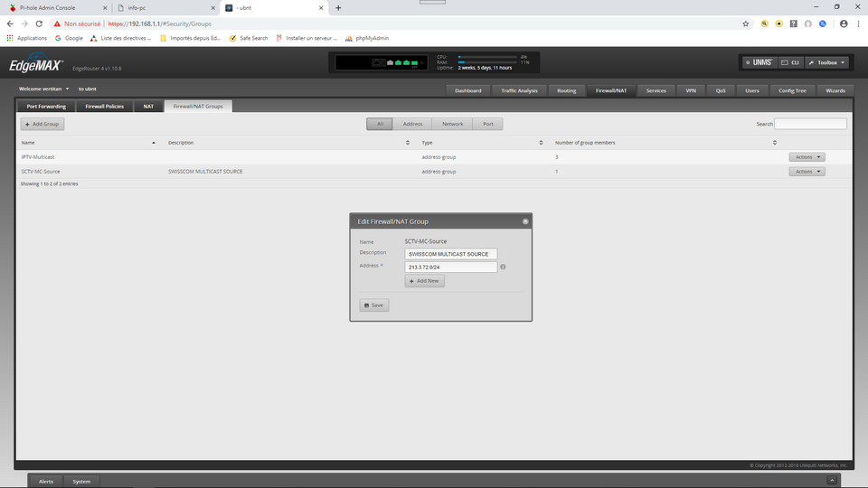Screen dimensions: 868x488
Task: Filter groups by Network type
Action: coord(452,124)
